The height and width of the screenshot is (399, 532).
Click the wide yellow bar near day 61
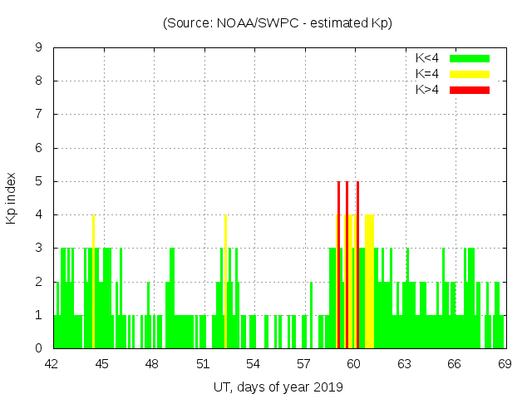point(369,283)
